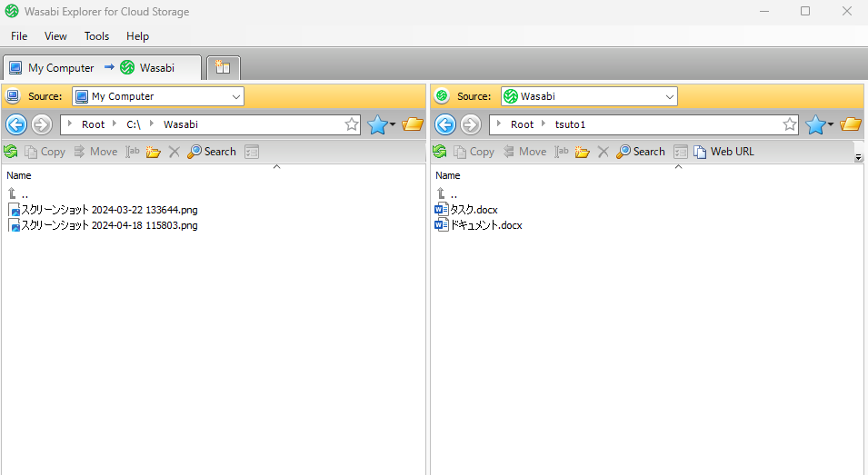This screenshot has width=868, height=475.
Task: Click Root in right path bar
Action: 522,124
